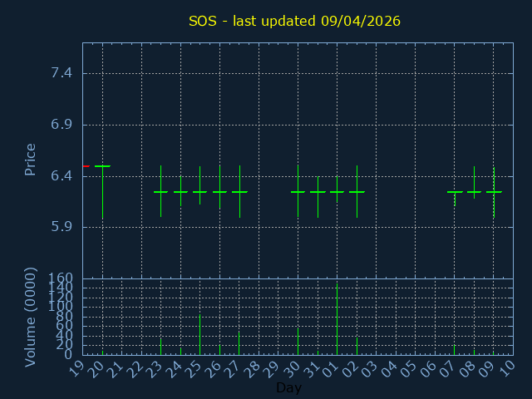Click the 160 volume axis tick label
Screen dimensions: 532x399
click(62, 278)
